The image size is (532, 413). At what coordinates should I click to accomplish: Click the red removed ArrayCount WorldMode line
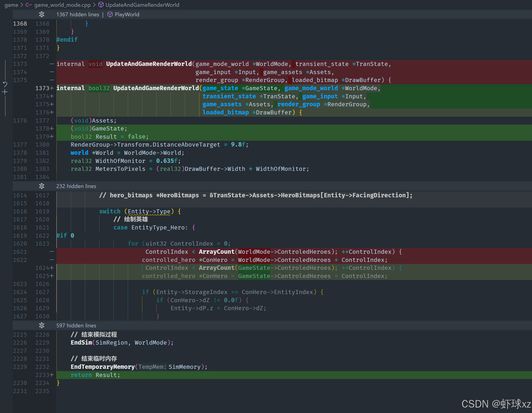coord(273,252)
